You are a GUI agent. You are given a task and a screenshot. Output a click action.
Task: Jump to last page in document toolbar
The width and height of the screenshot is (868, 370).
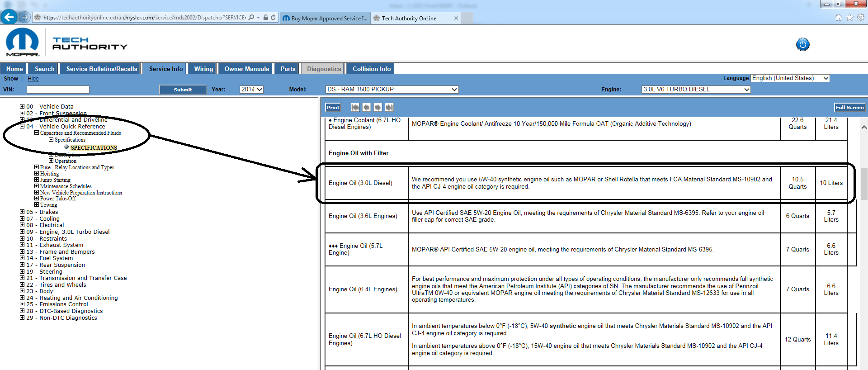pos(389,107)
